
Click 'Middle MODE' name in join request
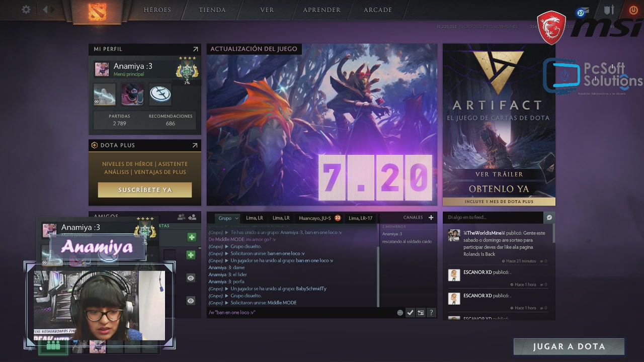pyautogui.click(x=282, y=303)
